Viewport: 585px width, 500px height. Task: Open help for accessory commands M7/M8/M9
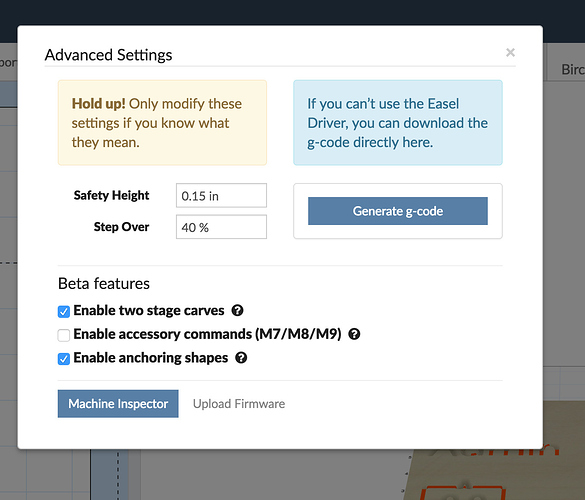click(354, 334)
